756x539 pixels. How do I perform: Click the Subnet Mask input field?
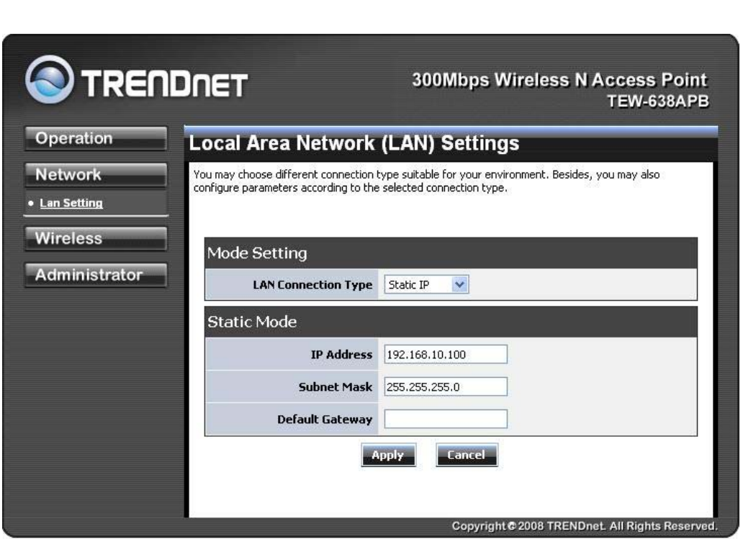point(446,386)
